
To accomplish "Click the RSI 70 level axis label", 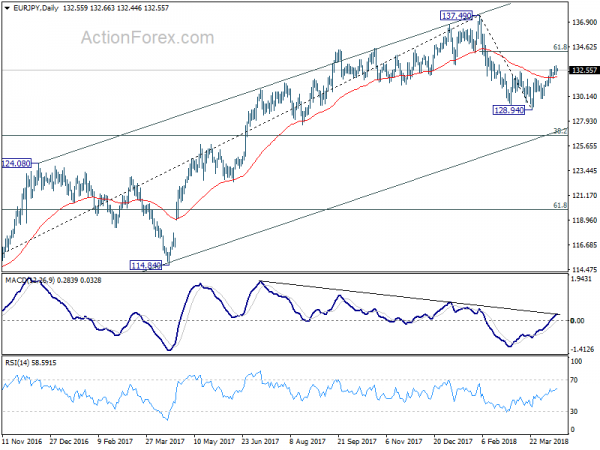I will (x=574, y=380).
